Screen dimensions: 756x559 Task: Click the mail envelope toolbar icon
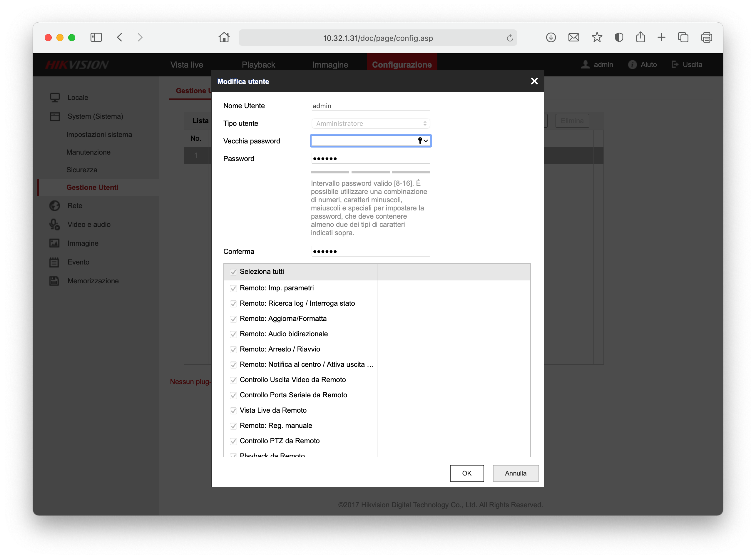point(573,37)
